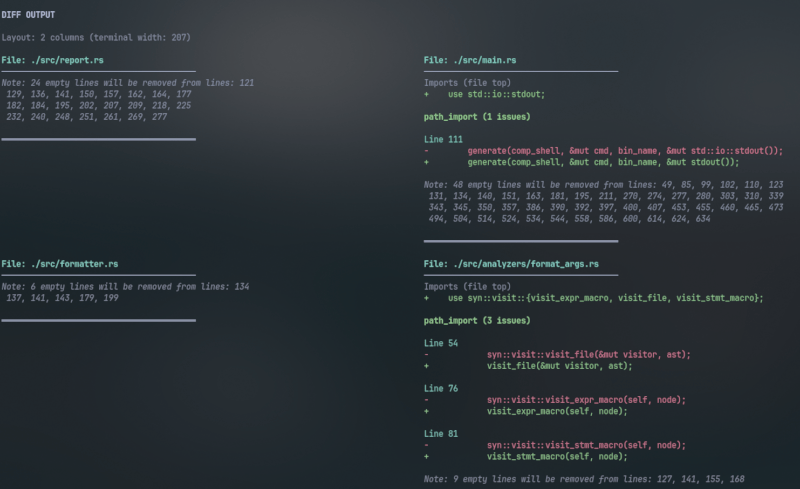This screenshot has width=800, height=489.
Task: Click the DIFF OUTPUT heading
Action: click(29, 15)
